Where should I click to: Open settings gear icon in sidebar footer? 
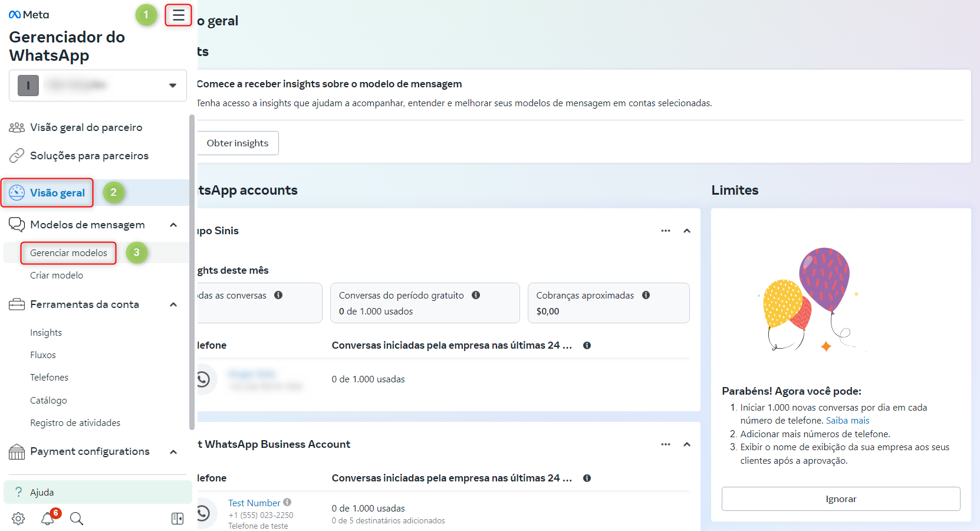pyautogui.click(x=18, y=519)
